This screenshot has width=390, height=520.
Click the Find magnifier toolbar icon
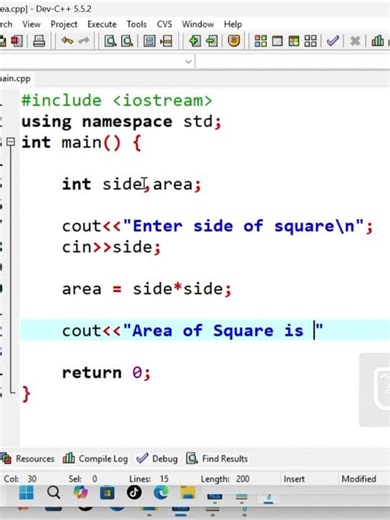[x=110, y=41]
